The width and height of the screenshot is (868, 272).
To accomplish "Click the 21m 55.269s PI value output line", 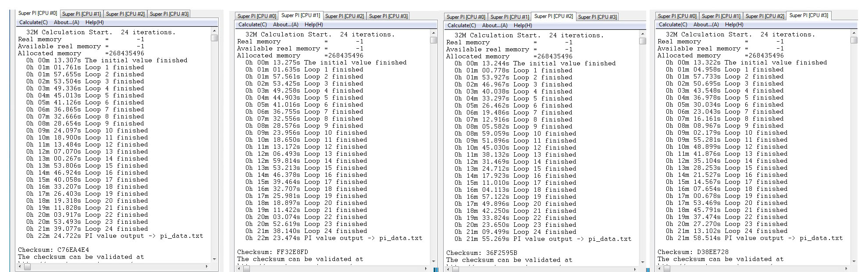I will (543, 239).
